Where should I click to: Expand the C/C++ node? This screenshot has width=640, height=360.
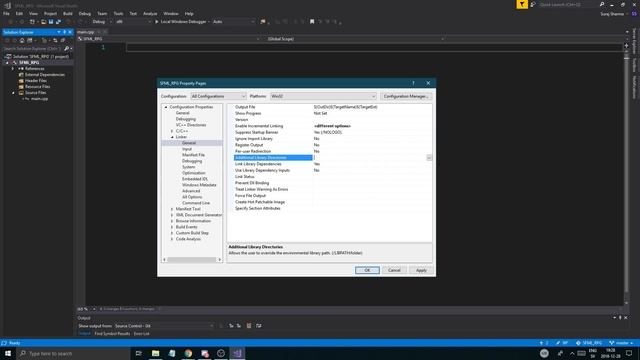(172, 131)
